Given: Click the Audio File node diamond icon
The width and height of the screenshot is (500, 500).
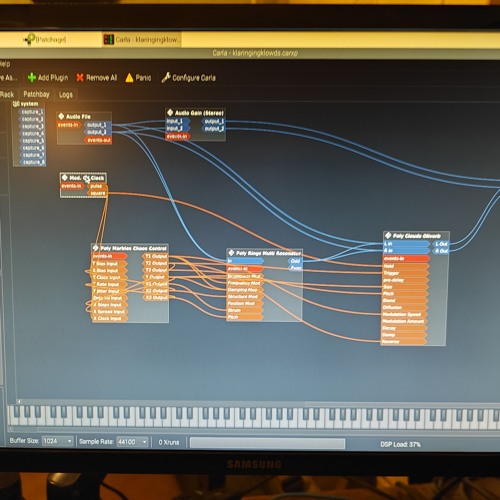Looking at the screenshot, I should click(x=61, y=116).
